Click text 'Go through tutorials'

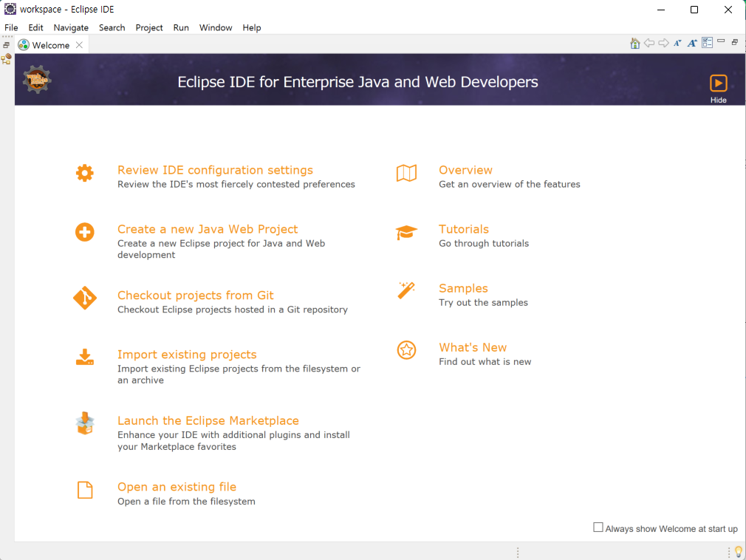[x=484, y=243]
